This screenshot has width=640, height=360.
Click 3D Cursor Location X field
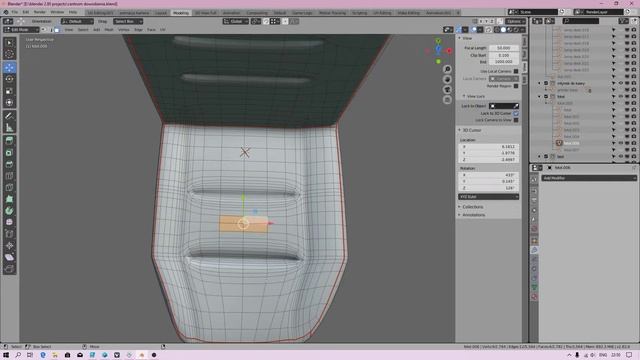tap(489, 147)
